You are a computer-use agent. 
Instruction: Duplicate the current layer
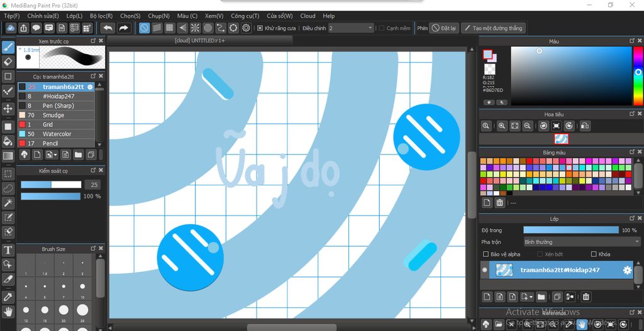(x=557, y=296)
